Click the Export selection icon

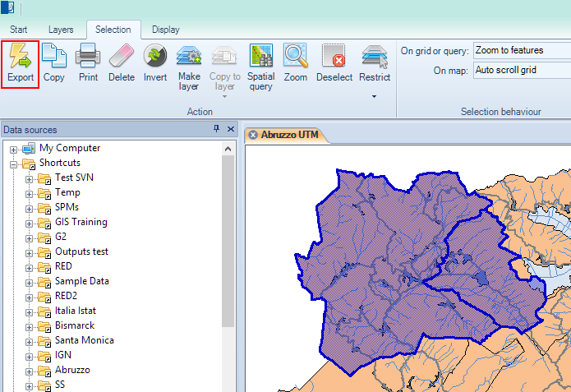pos(21,63)
